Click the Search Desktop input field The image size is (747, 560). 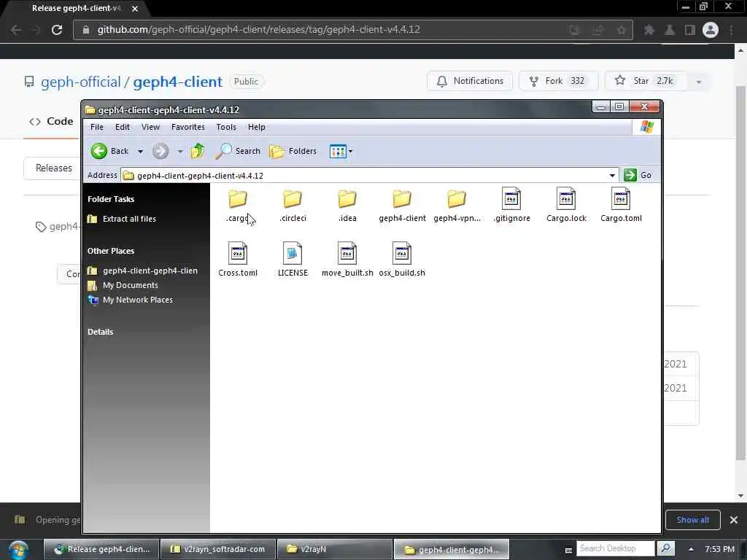[x=616, y=548]
